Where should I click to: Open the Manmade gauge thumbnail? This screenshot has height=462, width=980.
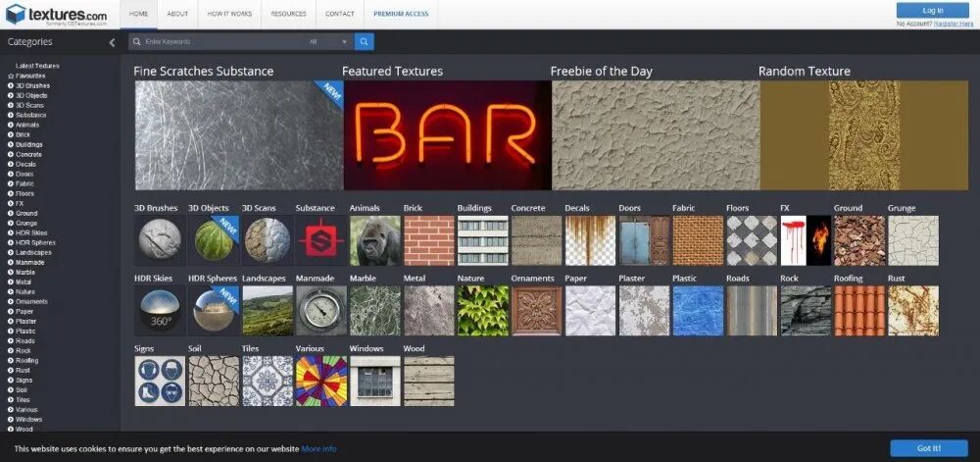coord(321,311)
